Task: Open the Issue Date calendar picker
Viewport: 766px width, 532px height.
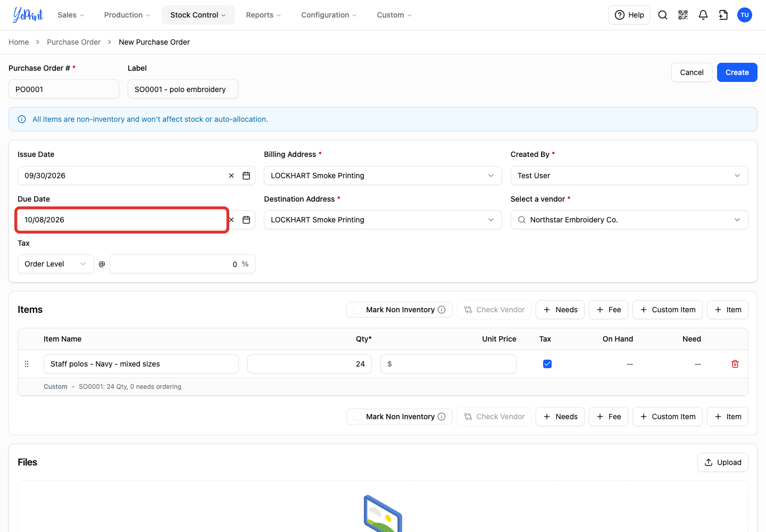Action: [246, 176]
